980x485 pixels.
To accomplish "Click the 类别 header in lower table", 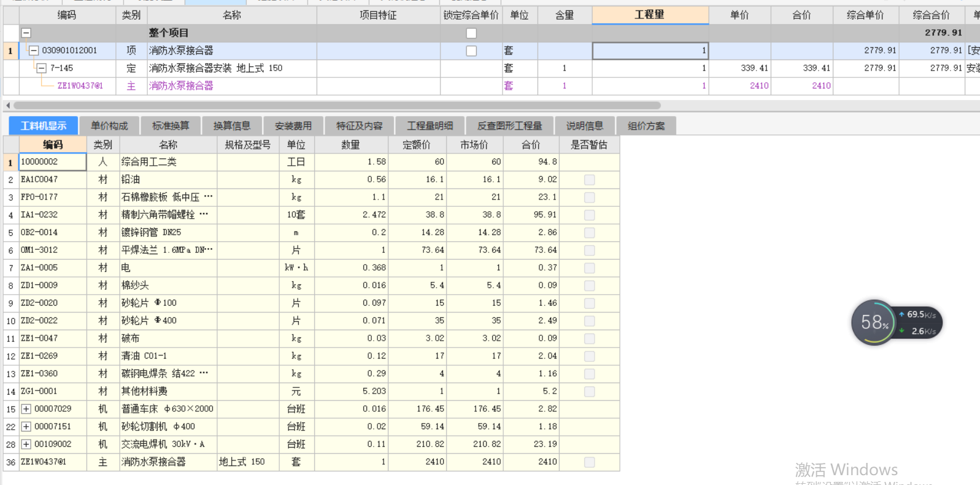I will point(102,145).
